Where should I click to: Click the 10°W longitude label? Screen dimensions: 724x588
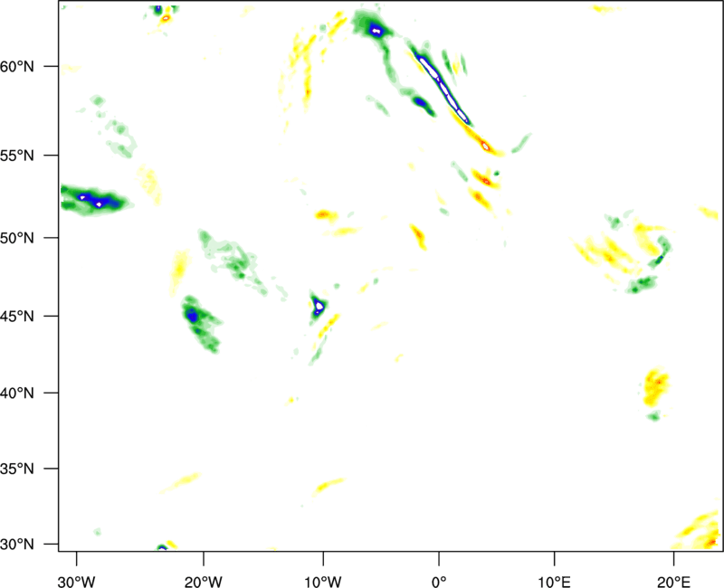click(x=323, y=582)
